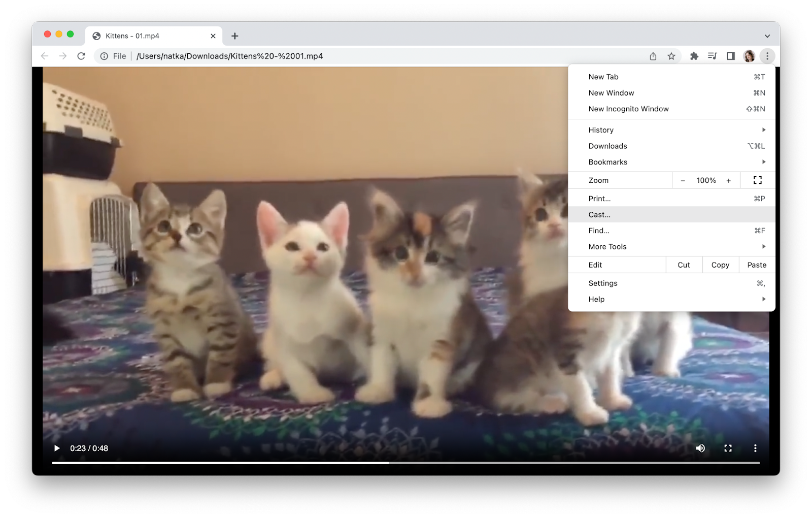812x518 pixels.
Task: Expand the Help submenu
Action: (x=671, y=299)
